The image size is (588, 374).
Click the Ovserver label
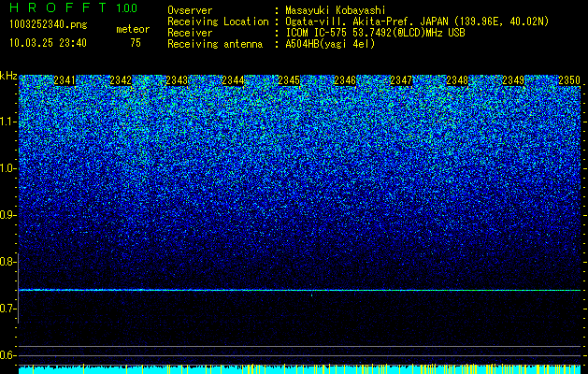(190, 10)
